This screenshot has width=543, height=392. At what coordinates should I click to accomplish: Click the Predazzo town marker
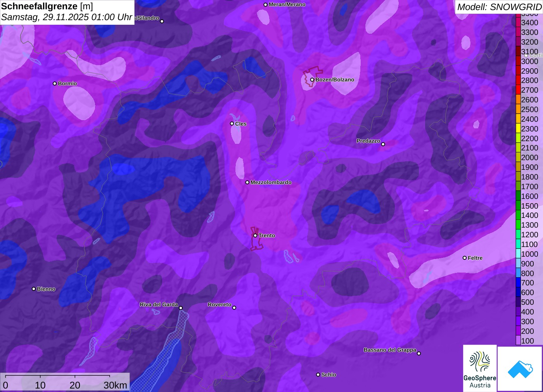tap(383, 144)
